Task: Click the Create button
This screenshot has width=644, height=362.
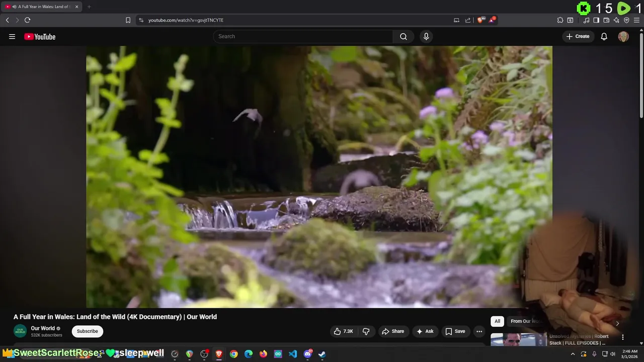Action: click(x=578, y=36)
